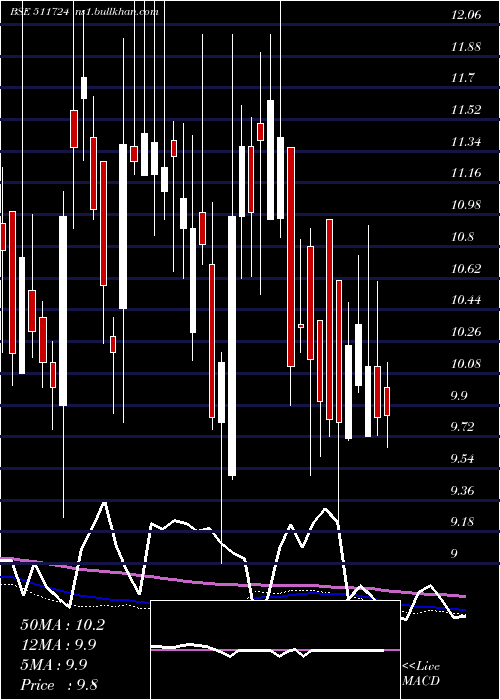This screenshot has width=500, height=700.
Task: Click the Live MACD label
Action: point(421,673)
